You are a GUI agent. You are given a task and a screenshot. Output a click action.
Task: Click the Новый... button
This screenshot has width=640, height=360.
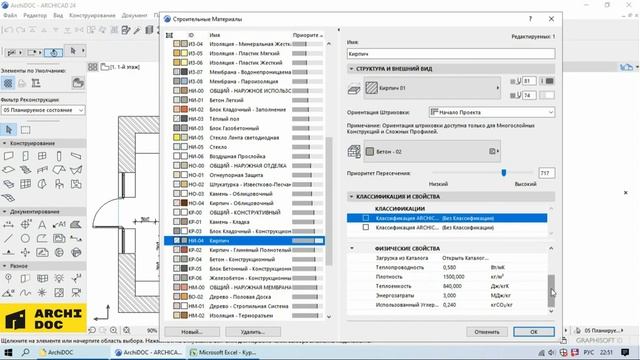[x=192, y=332]
